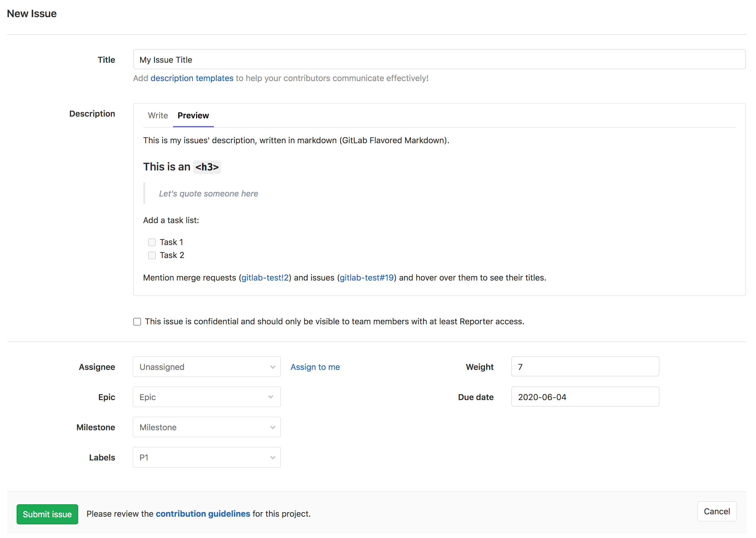Click the Due date field
The width and height of the screenshot is (756, 538).
pyautogui.click(x=585, y=397)
